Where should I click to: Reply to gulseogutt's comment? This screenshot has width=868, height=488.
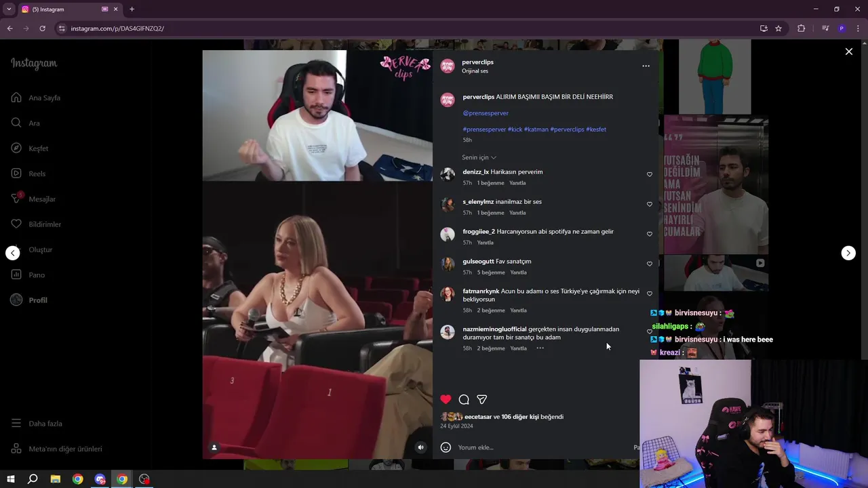coord(518,272)
